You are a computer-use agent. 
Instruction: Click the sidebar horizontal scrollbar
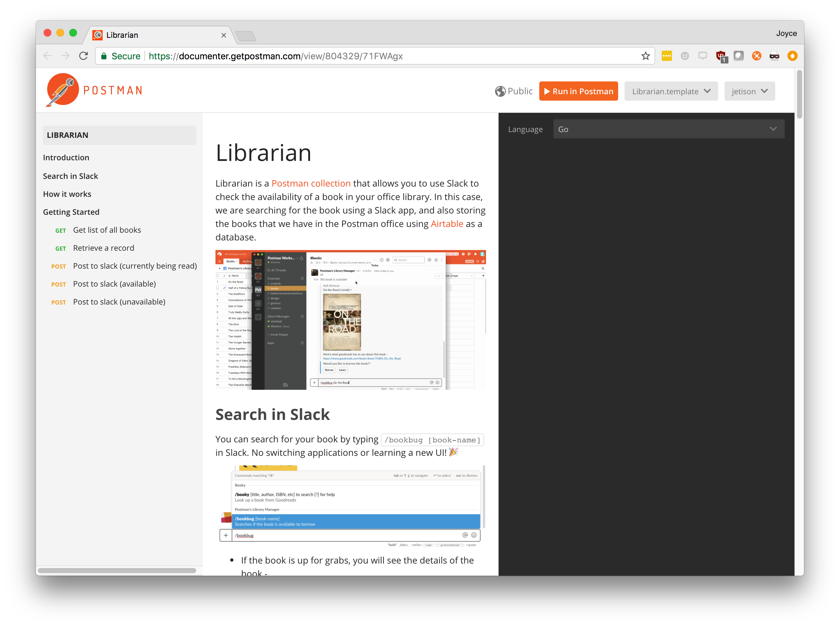click(117, 571)
